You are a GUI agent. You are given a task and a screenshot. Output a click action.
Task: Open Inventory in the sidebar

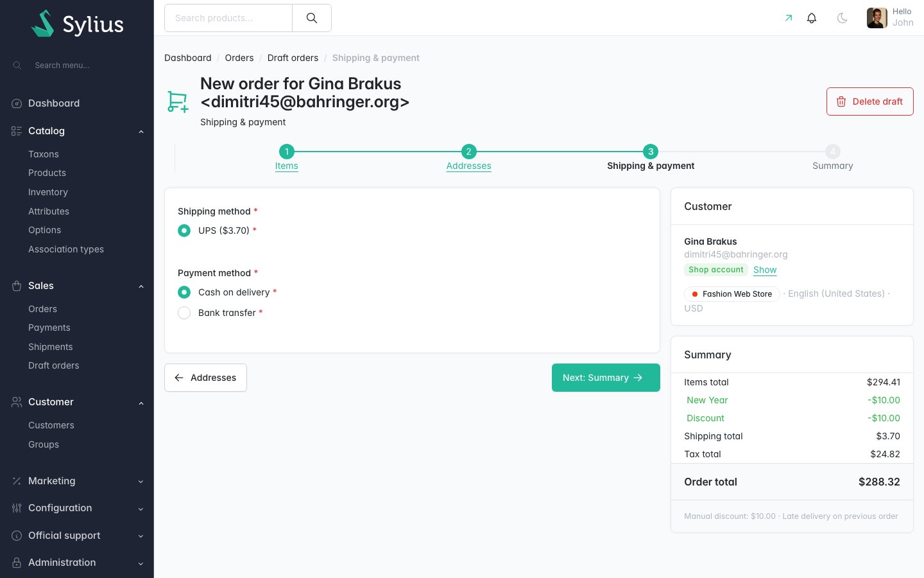48,192
